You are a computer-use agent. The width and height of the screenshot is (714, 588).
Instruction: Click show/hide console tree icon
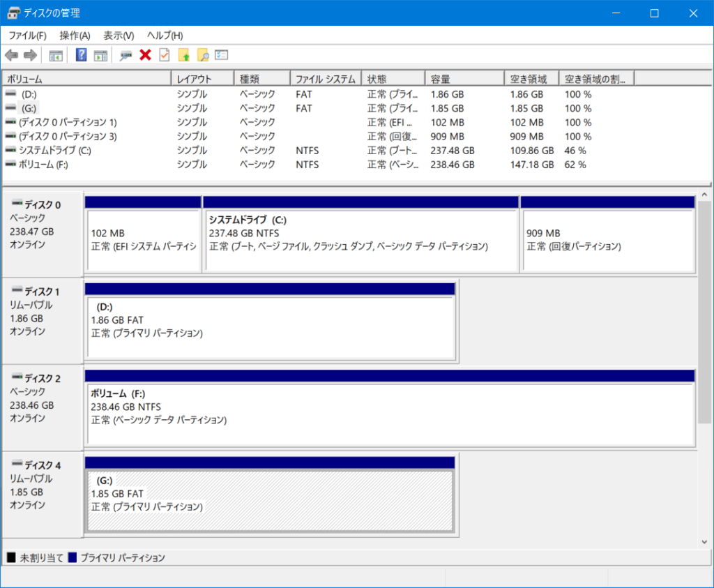point(56,55)
